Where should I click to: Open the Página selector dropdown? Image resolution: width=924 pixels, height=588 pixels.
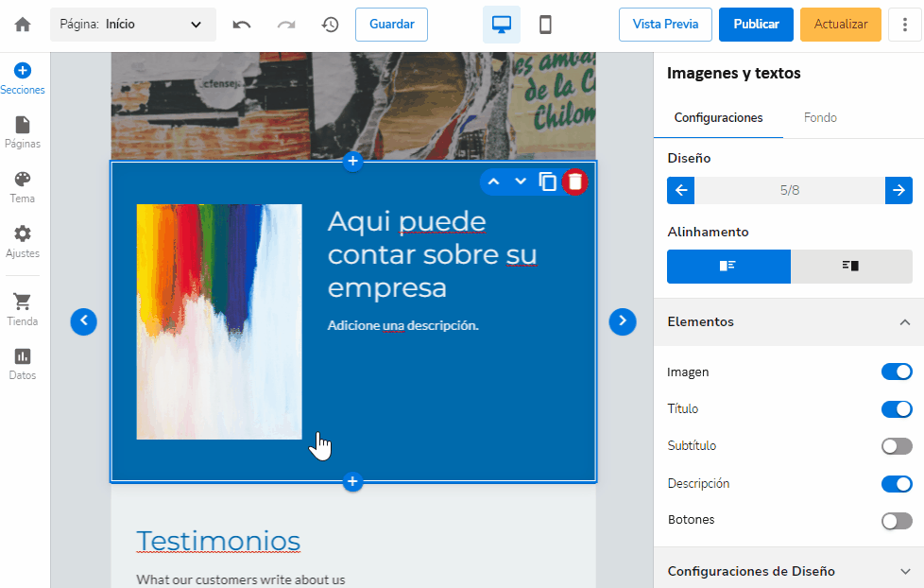133,25
